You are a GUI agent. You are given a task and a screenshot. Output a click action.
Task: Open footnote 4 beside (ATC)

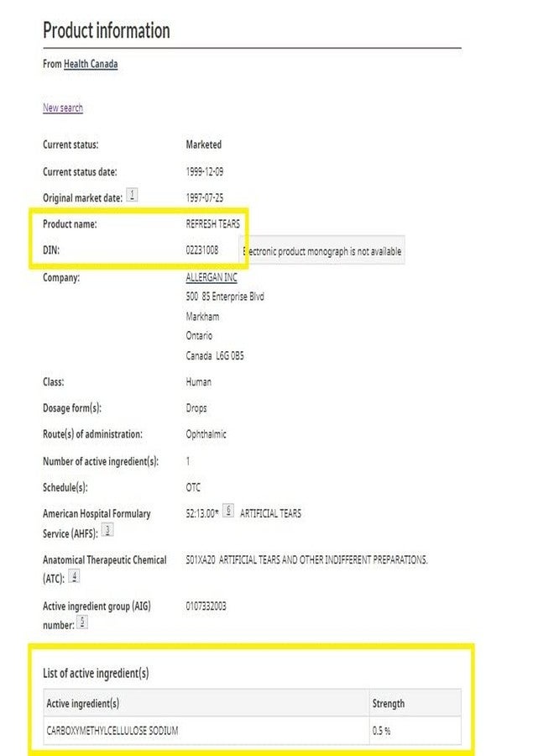coord(74,575)
